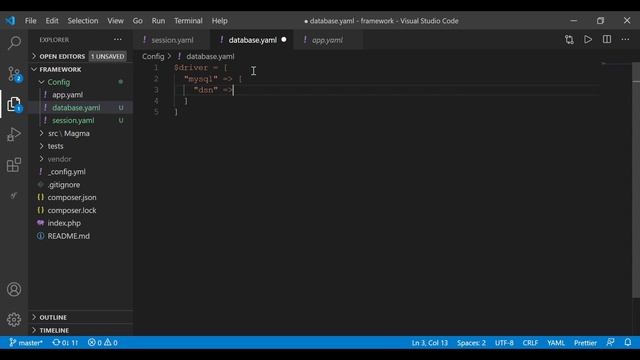Image resolution: width=640 pixels, height=360 pixels.
Task: Open composer.json file
Action: point(72,197)
